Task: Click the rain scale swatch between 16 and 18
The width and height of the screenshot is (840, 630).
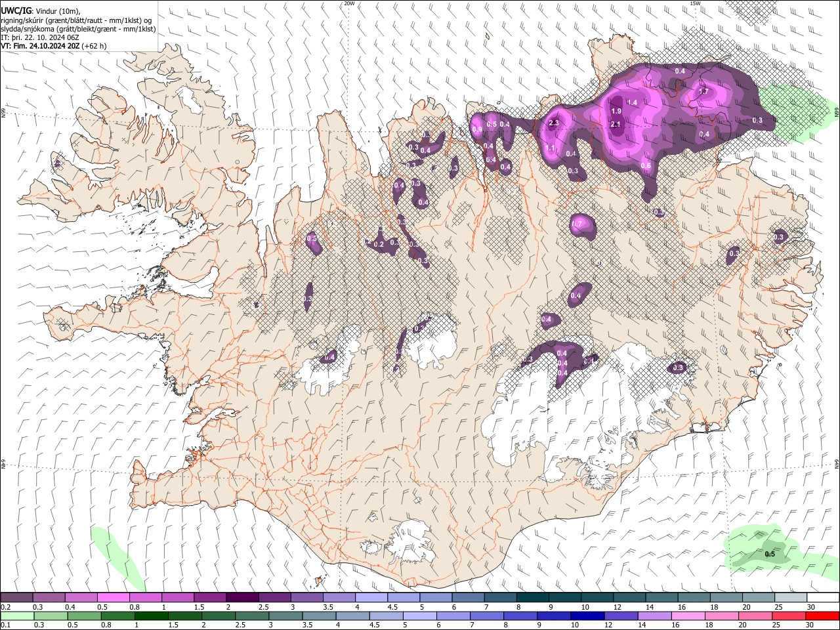Action: 687,616
